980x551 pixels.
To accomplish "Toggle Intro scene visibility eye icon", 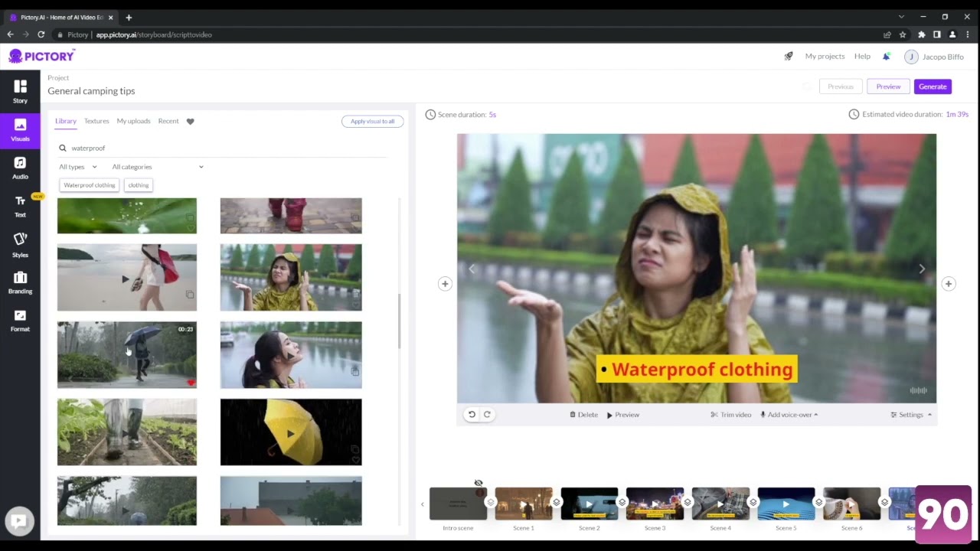I will pyautogui.click(x=479, y=483).
